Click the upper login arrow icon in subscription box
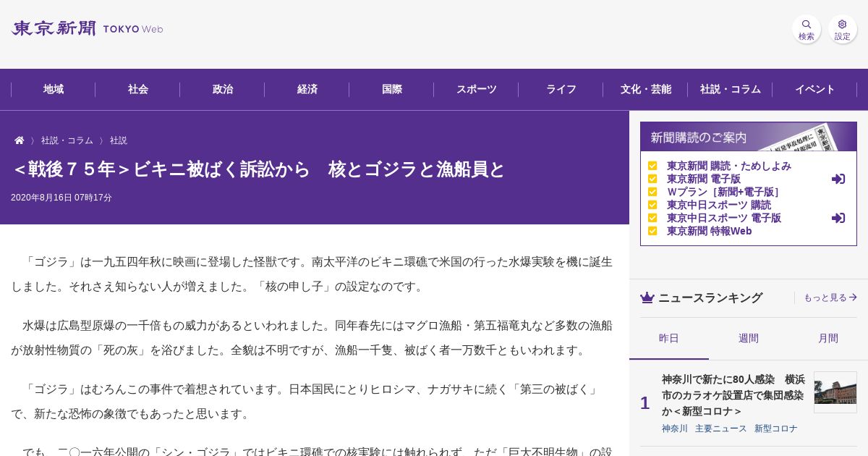 [x=838, y=179]
